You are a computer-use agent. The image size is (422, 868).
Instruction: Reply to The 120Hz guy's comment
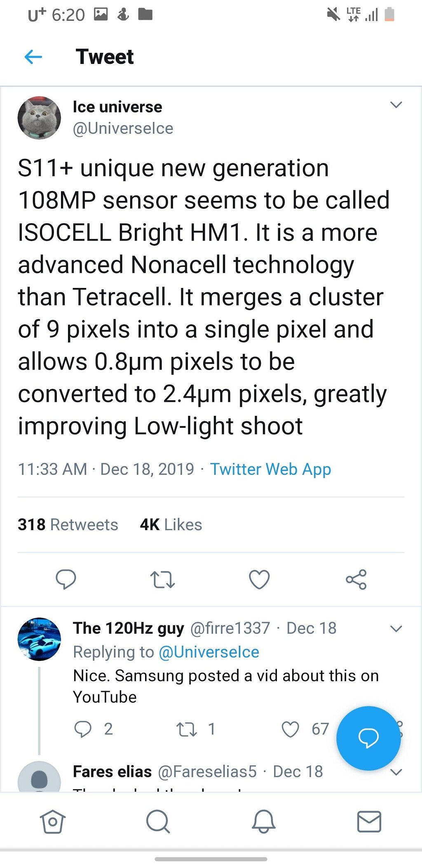coord(83,729)
